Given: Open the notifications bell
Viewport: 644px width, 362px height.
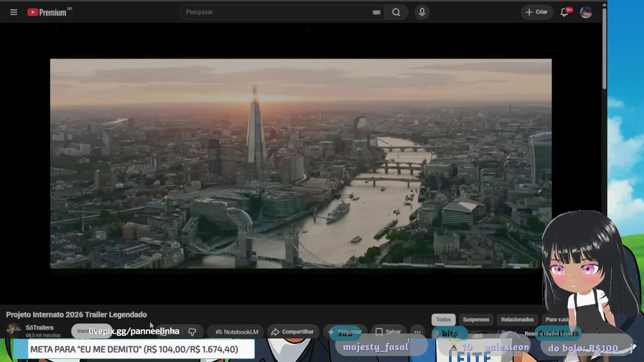Looking at the screenshot, I should pyautogui.click(x=565, y=12).
